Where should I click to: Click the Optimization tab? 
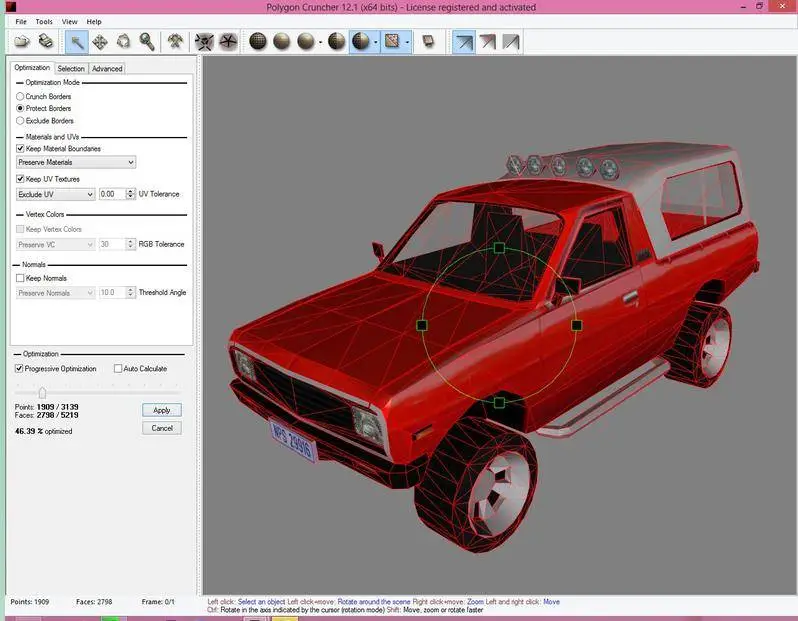coord(32,68)
